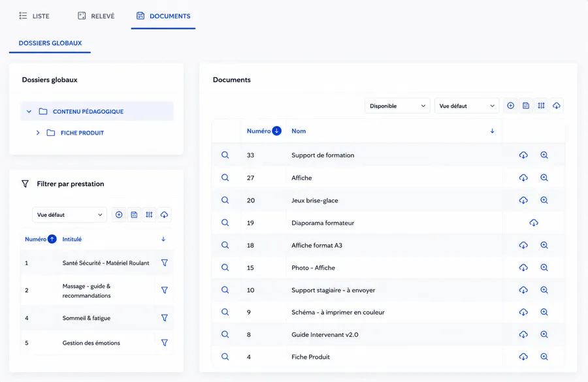Open details of document 27 Affiche

(225, 178)
